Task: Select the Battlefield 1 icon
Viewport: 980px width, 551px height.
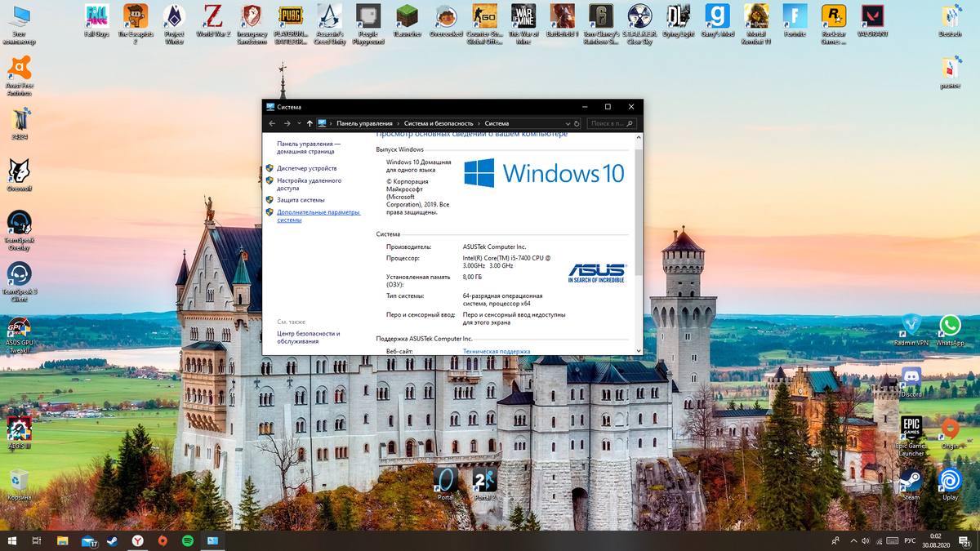Action: [x=562, y=20]
